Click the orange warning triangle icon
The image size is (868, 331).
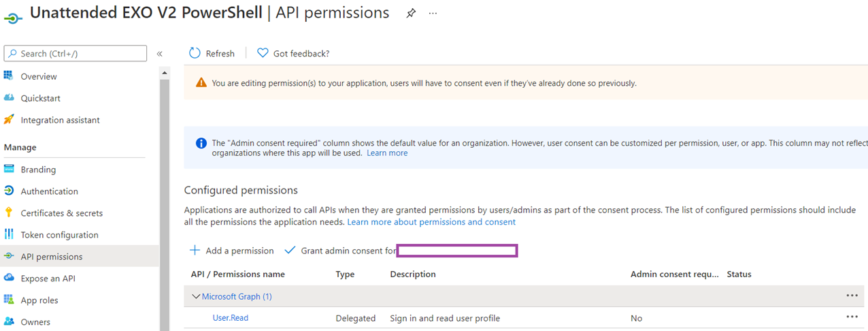point(201,83)
